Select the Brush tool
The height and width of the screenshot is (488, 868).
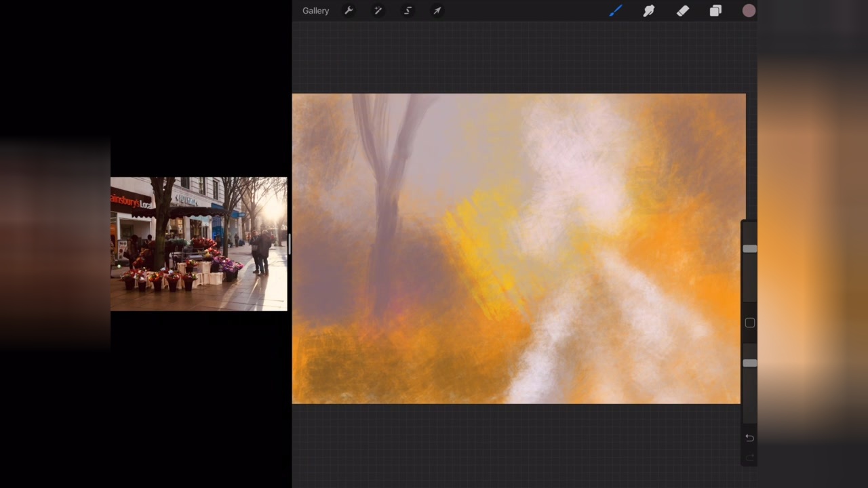point(615,11)
